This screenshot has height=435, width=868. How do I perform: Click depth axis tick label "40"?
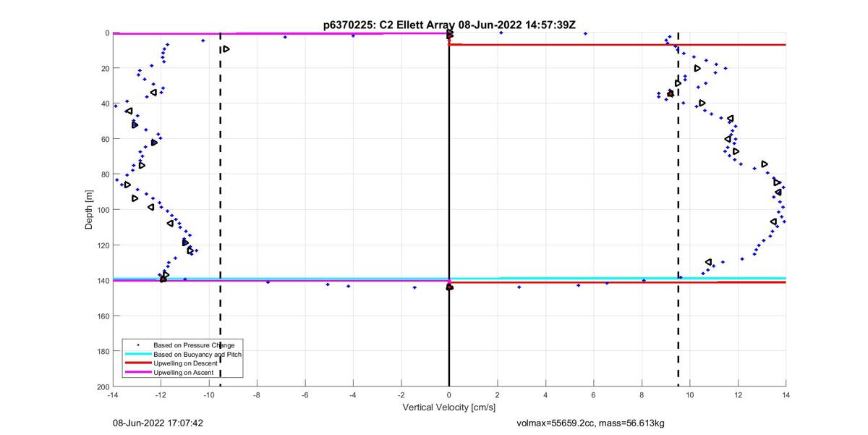click(104, 104)
